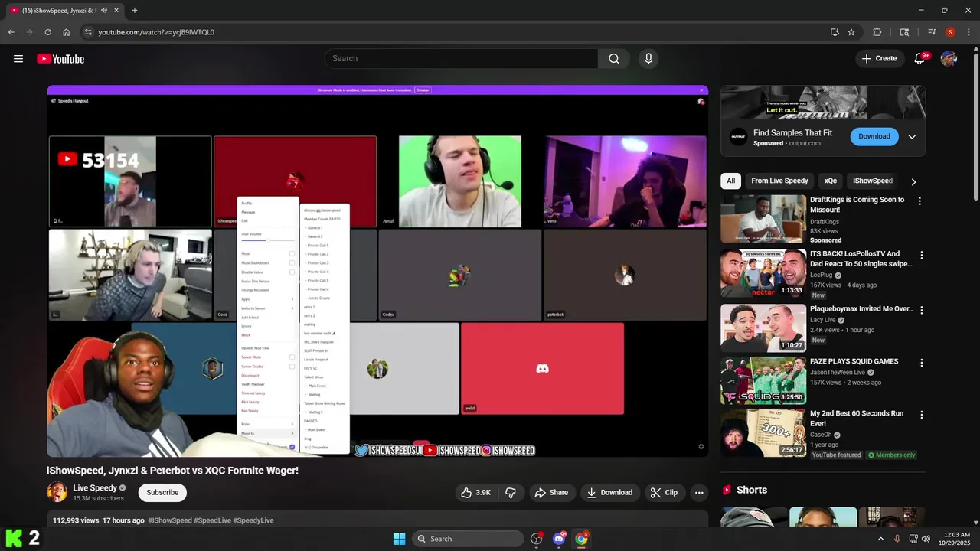Reload the current page

tap(47, 32)
